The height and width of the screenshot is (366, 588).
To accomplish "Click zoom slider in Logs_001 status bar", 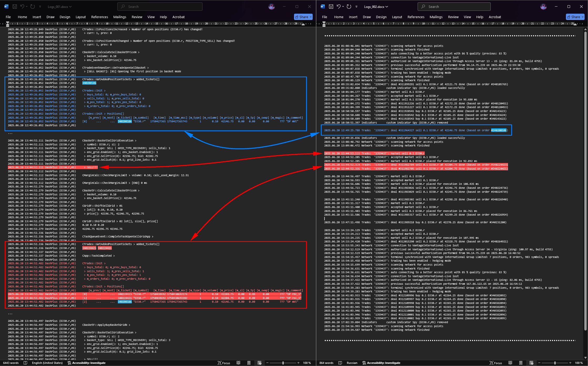I will tap(283, 363).
